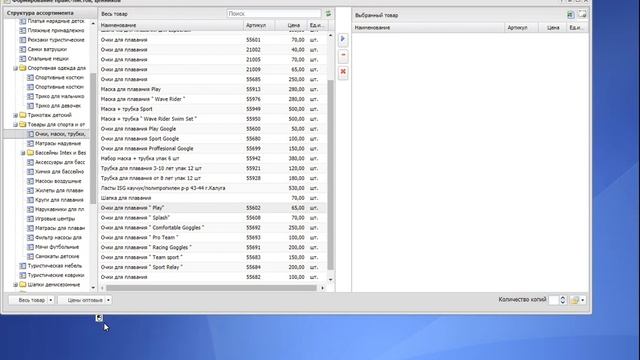
Task: Sort product list by Цена column
Action: coord(291,25)
